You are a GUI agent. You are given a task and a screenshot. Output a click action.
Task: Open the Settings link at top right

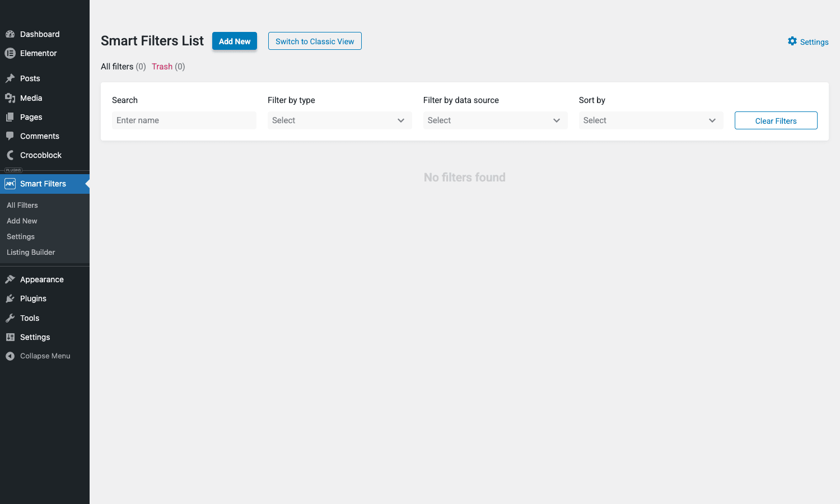tap(808, 41)
